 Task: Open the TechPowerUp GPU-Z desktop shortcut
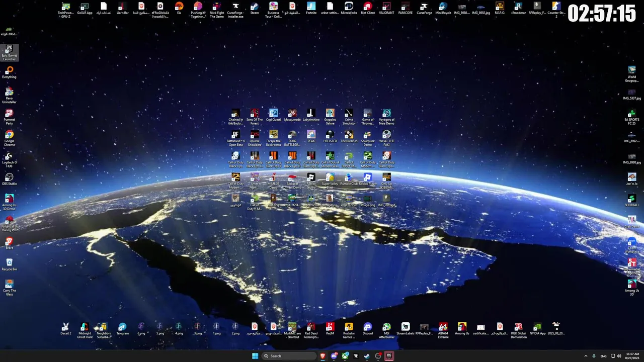[66, 10]
